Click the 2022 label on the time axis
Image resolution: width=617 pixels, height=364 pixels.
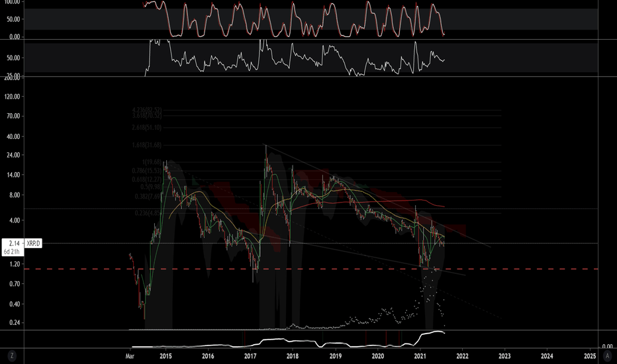(x=462, y=356)
